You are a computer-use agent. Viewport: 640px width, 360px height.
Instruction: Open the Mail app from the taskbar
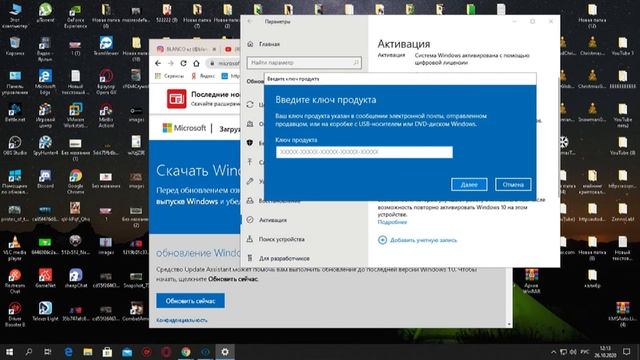click(127, 352)
